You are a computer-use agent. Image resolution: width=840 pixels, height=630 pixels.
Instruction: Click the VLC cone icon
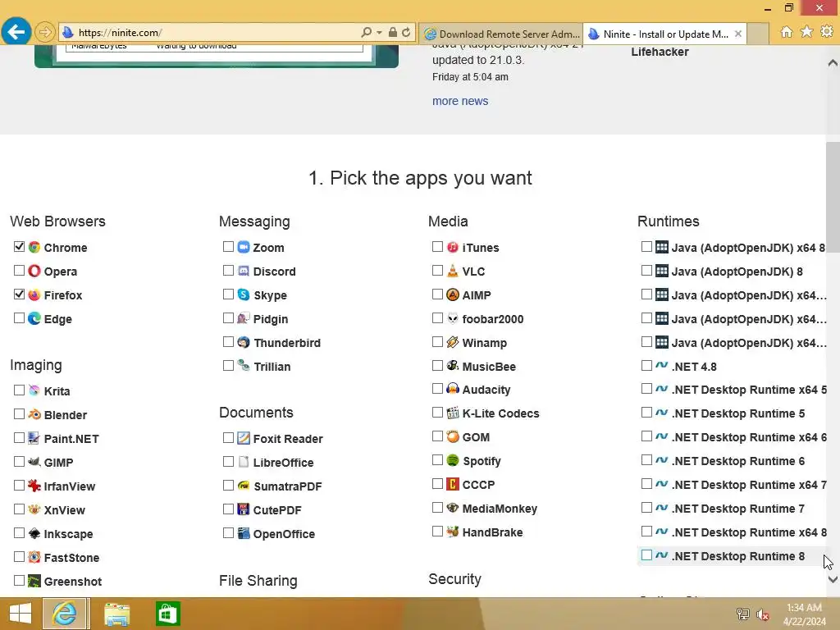(453, 271)
